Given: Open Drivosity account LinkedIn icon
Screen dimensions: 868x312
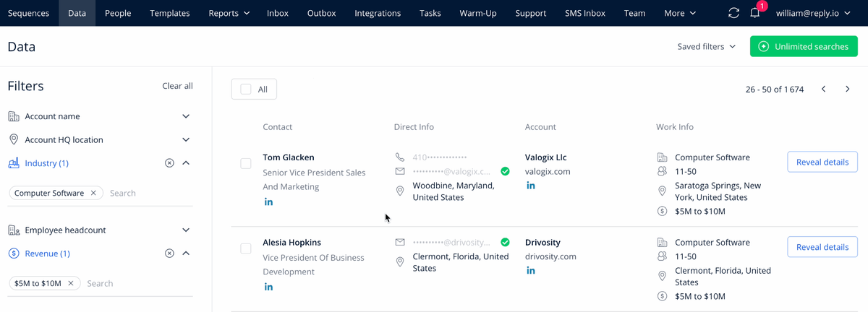Looking at the screenshot, I should point(530,271).
